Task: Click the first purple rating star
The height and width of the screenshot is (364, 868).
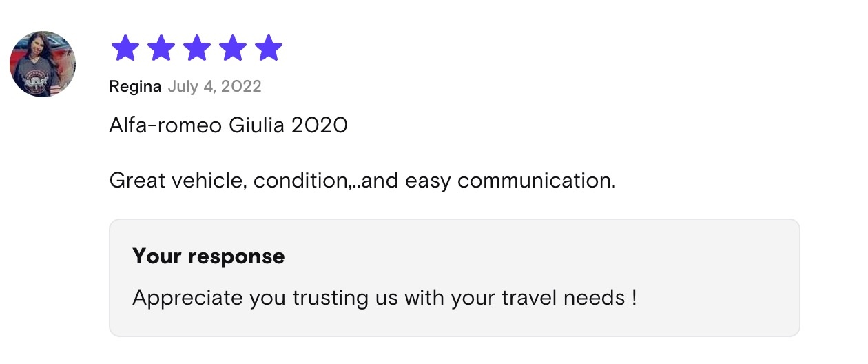Action: click(125, 49)
